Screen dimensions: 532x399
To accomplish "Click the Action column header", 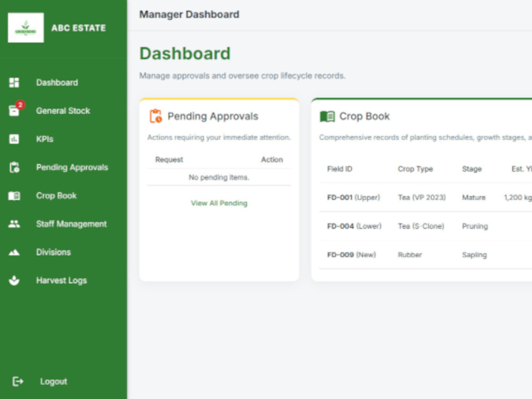I will click(x=272, y=160).
